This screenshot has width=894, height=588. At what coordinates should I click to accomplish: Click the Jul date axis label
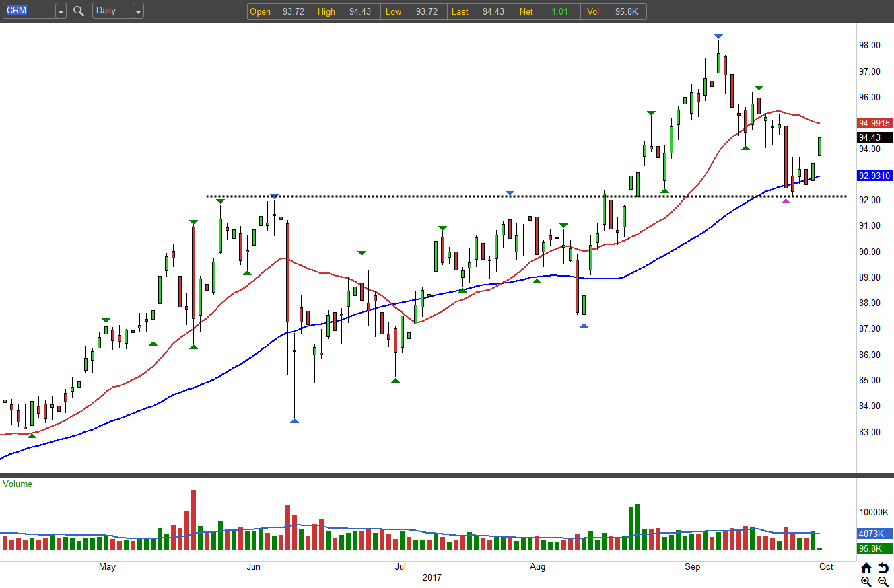click(x=400, y=566)
